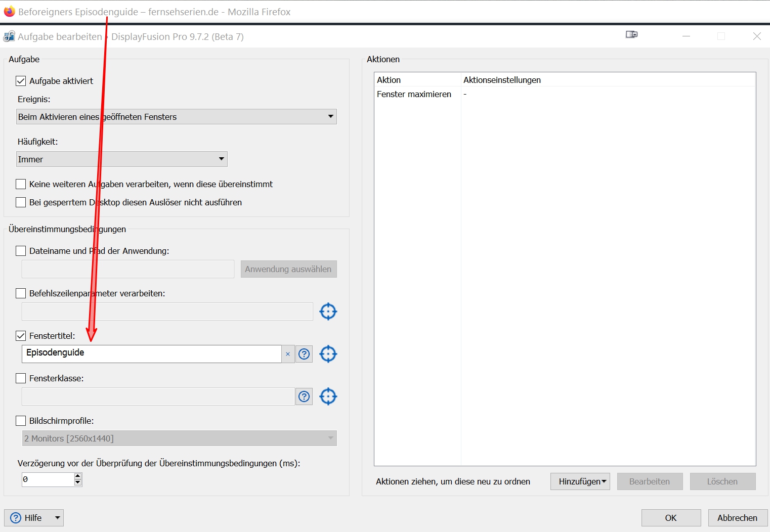This screenshot has width=770, height=532.
Task: Open the Ereignis dropdown list
Action: pyautogui.click(x=177, y=117)
